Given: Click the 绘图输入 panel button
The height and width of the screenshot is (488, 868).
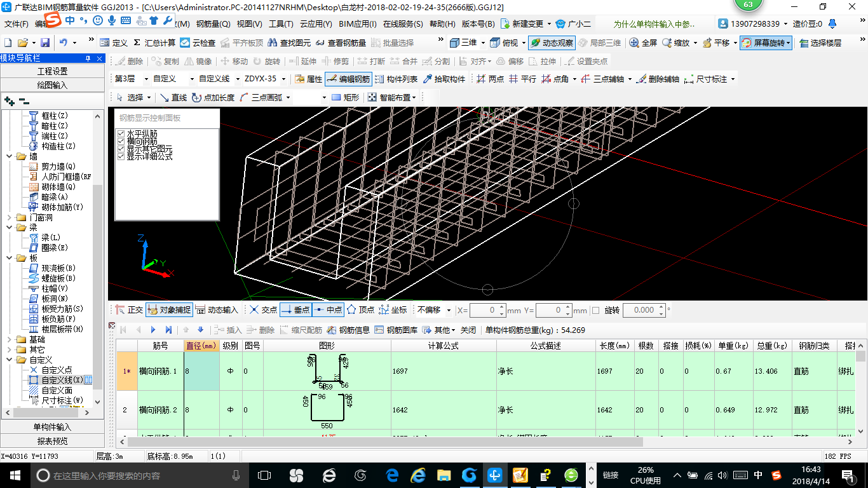Looking at the screenshot, I should pyautogui.click(x=52, y=85).
